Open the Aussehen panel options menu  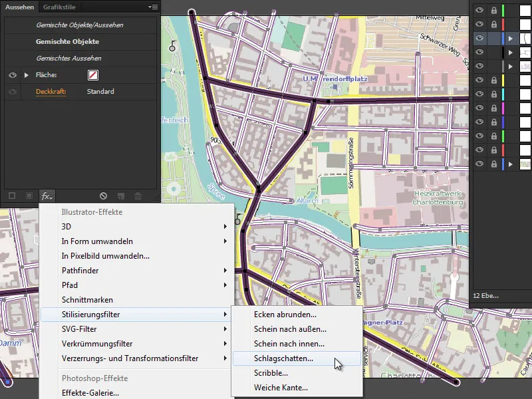pyautogui.click(x=152, y=7)
